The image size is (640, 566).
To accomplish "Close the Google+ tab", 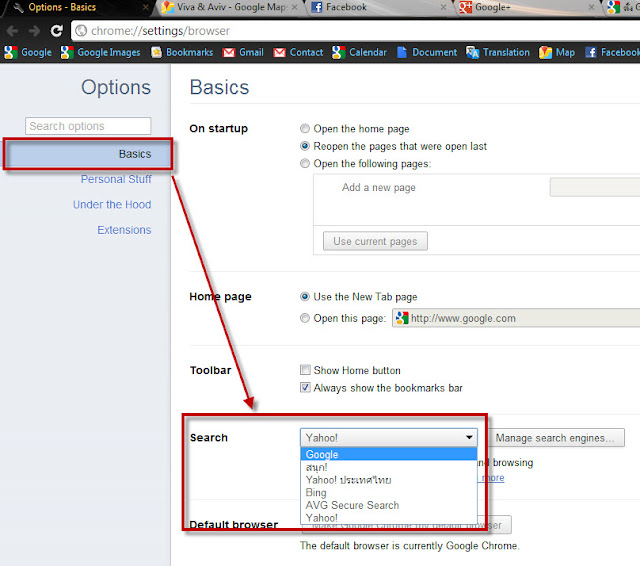I will [x=591, y=7].
